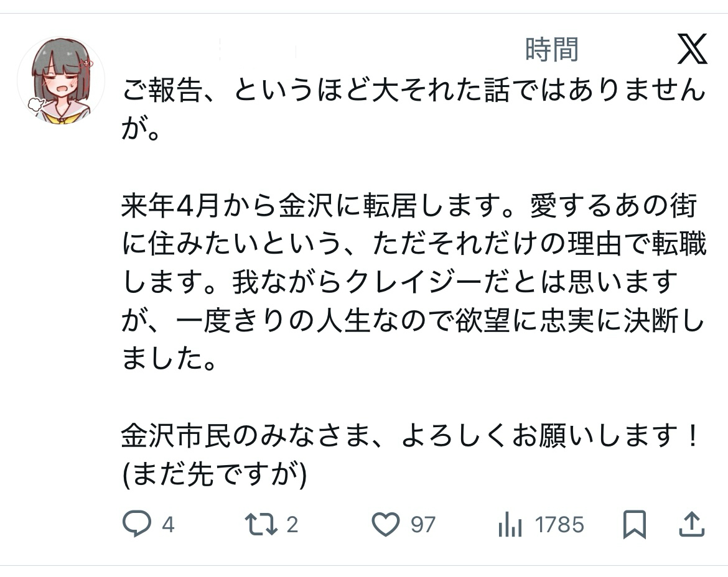This screenshot has height=577, width=728.
Task: Tap the share upload icon
Action: pos(691,525)
